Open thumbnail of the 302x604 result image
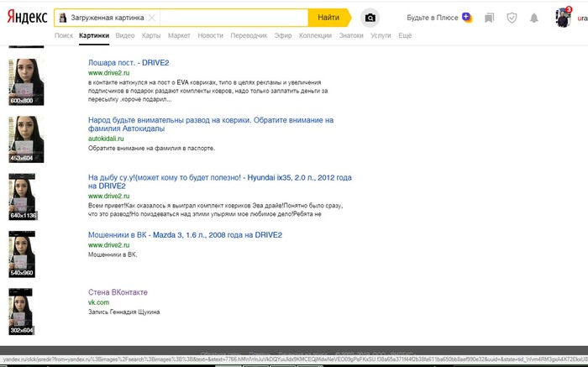The height and width of the screenshot is (367, 588). pyautogui.click(x=21, y=312)
